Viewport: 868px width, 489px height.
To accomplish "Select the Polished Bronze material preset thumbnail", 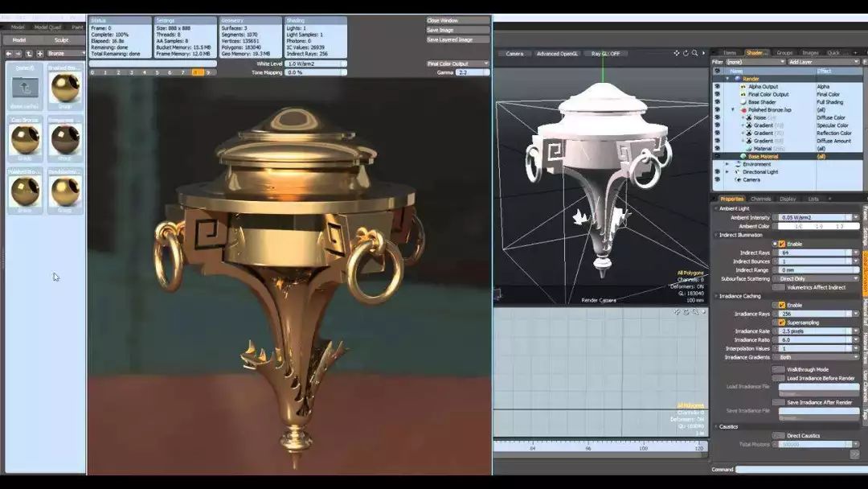I will (24, 191).
